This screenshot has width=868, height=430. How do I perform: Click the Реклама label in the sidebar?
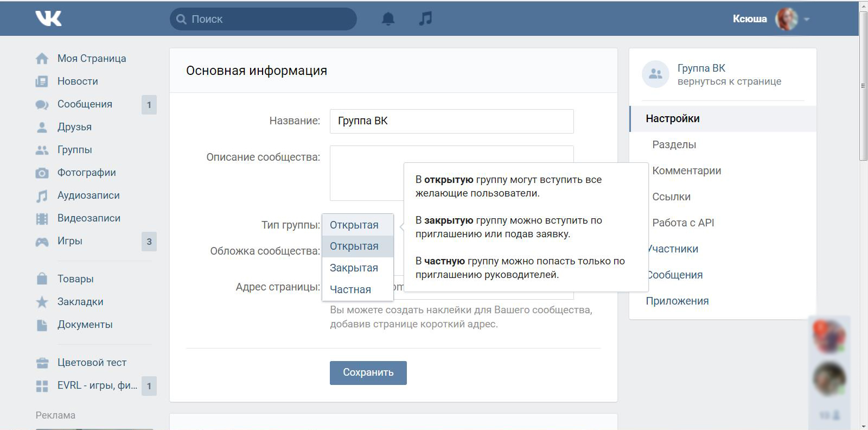[x=55, y=415]
